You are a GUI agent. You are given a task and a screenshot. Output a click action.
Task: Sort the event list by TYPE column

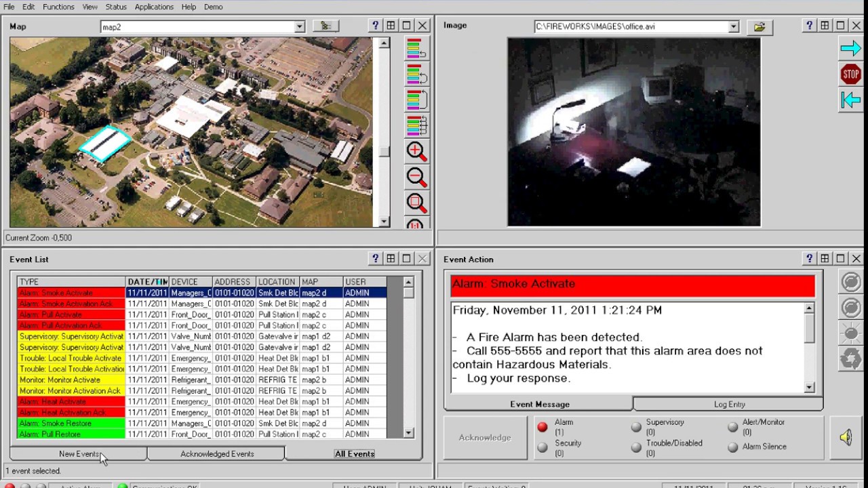tap(71, 282)
